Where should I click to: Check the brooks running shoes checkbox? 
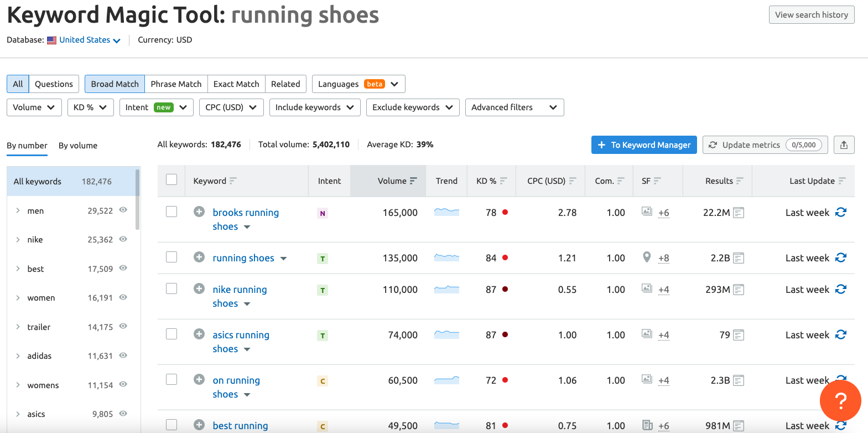tap(171, 212)
